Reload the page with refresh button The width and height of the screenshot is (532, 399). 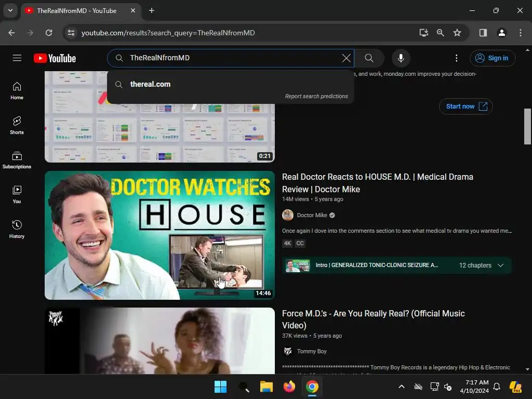pos(49,33)
